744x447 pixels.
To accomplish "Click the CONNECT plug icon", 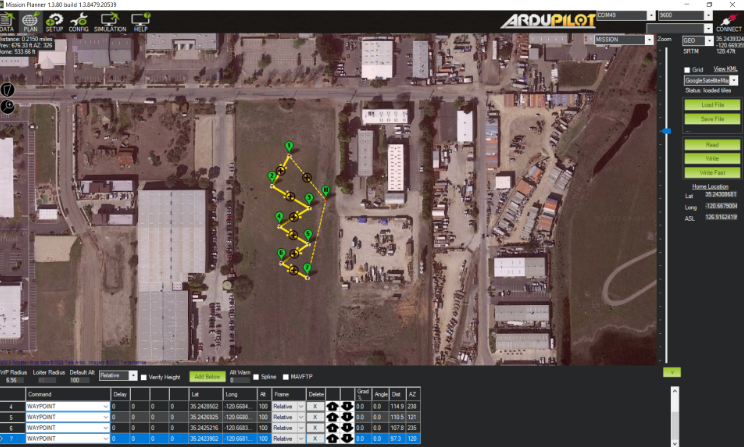I will 728,22.
